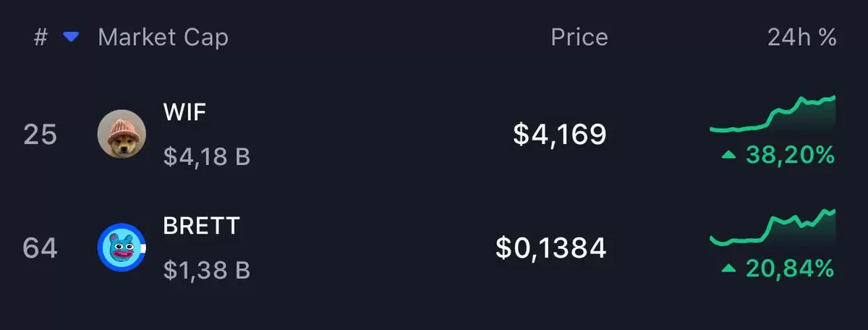Open the BRETT 24h sparkline chart

pos(773,230)
